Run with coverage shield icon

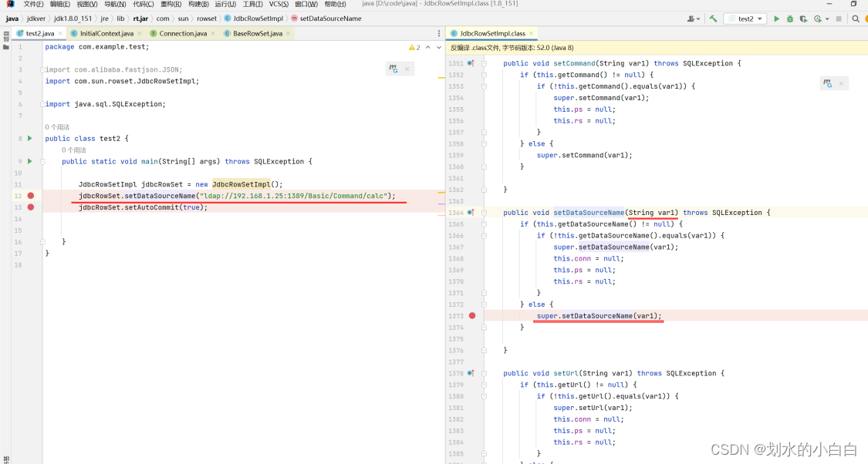[803, 18]
